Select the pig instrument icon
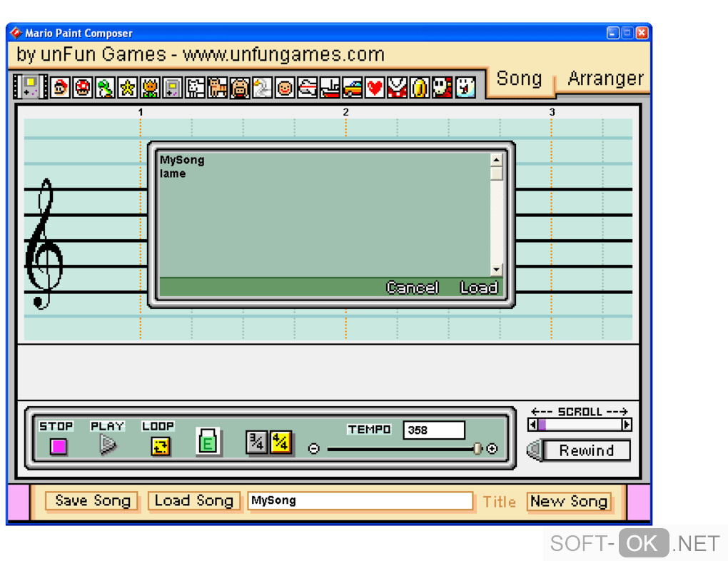Screen dimensions: 728x561 (240, 87)
